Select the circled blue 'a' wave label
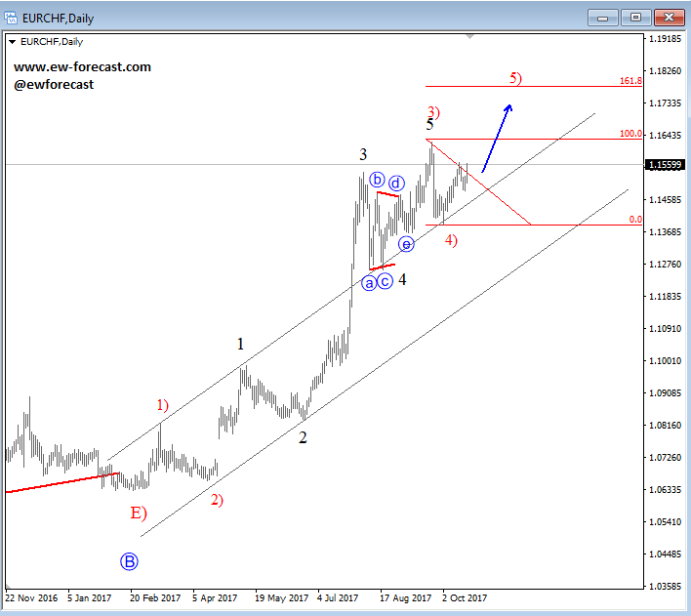Image resolution: width=691 pixels, height=616 pixels. [369, 283]
